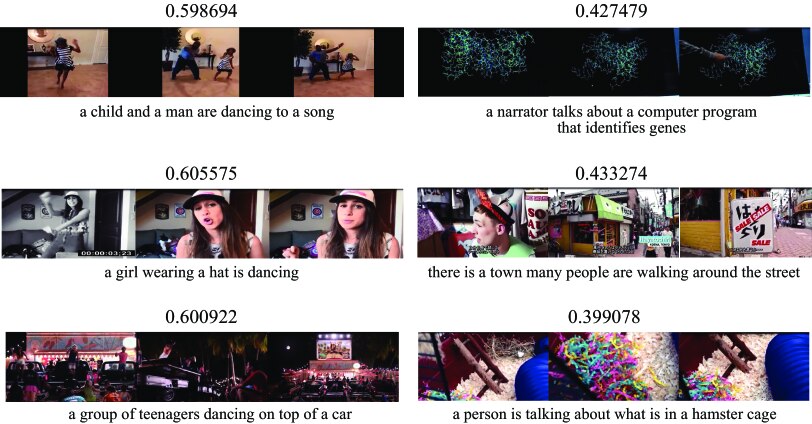Click the caption about child and man dancing

(x=207, y=112)
